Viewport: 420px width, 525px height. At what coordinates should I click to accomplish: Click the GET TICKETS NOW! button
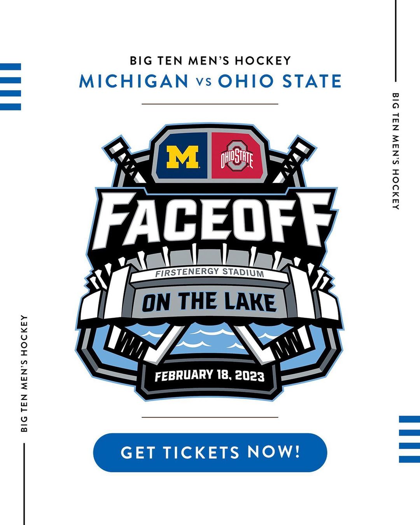pyautogui.click(x=210, y=452)
